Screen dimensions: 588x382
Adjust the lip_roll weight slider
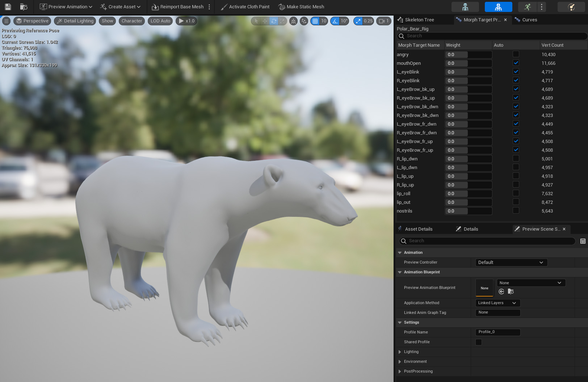click(468, 194)
